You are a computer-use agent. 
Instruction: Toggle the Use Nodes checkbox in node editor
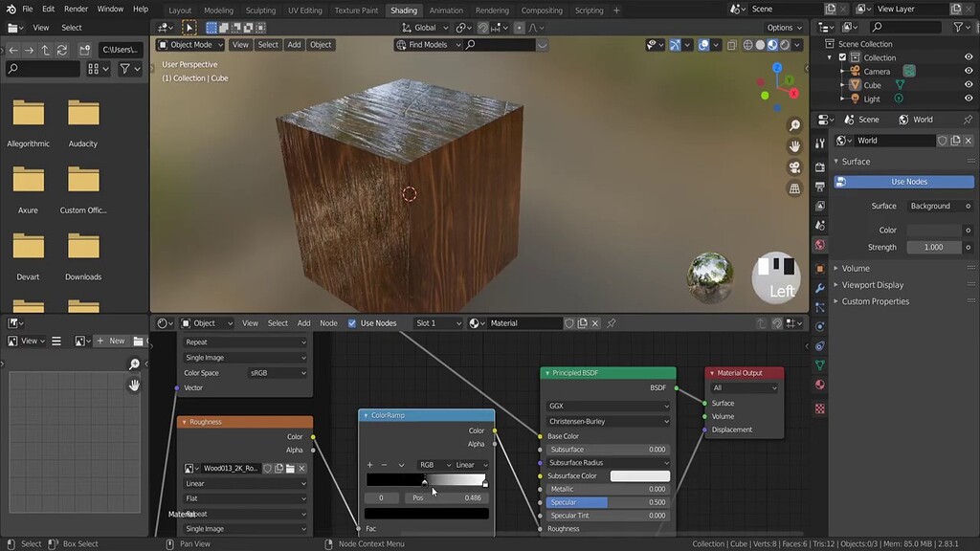(352, 323)
